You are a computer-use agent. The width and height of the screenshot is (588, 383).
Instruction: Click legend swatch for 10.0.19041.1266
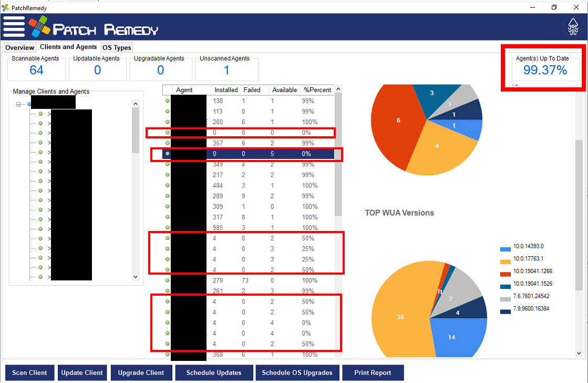coord(506,274)
